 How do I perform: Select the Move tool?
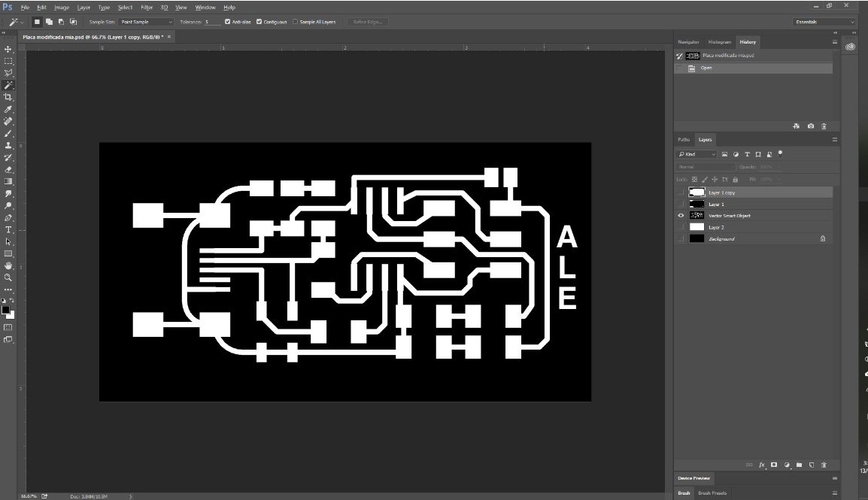tap(8, 49)
